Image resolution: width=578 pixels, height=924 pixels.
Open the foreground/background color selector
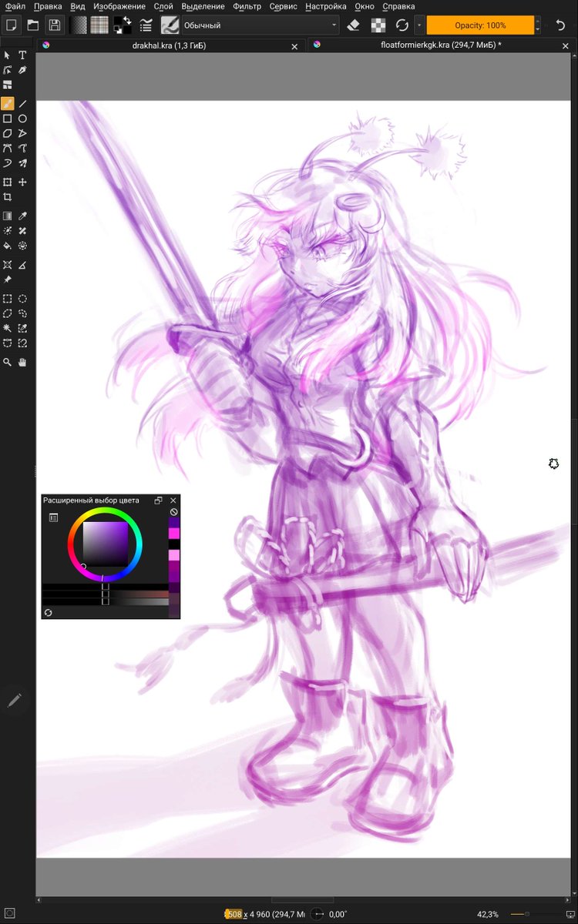tap(122, 25)
